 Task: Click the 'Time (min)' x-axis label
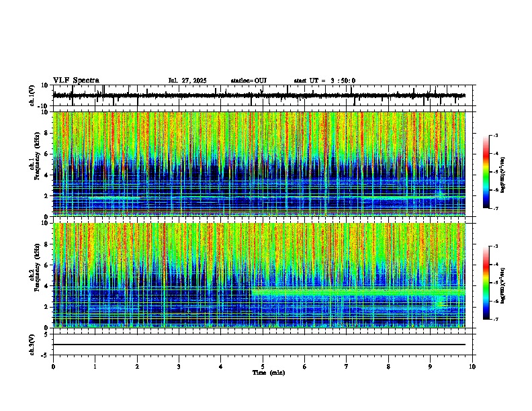pyautogui.click(x=269, y=373)
